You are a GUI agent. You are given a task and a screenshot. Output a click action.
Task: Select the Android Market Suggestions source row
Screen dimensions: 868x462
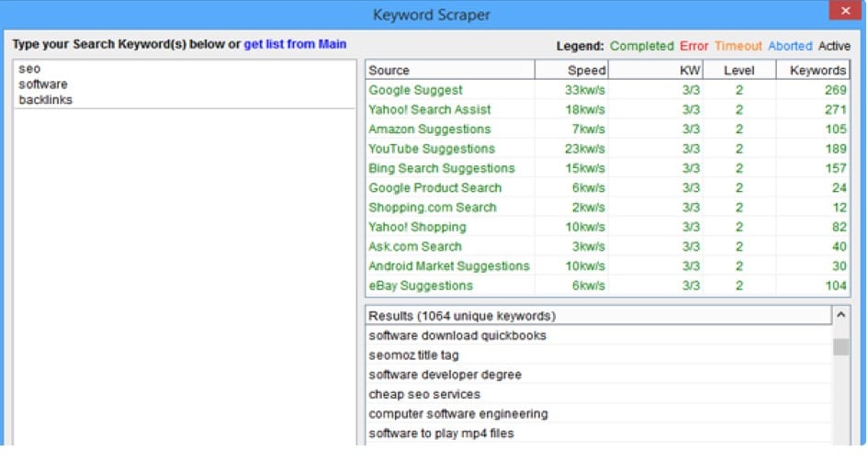click(607, 266)
